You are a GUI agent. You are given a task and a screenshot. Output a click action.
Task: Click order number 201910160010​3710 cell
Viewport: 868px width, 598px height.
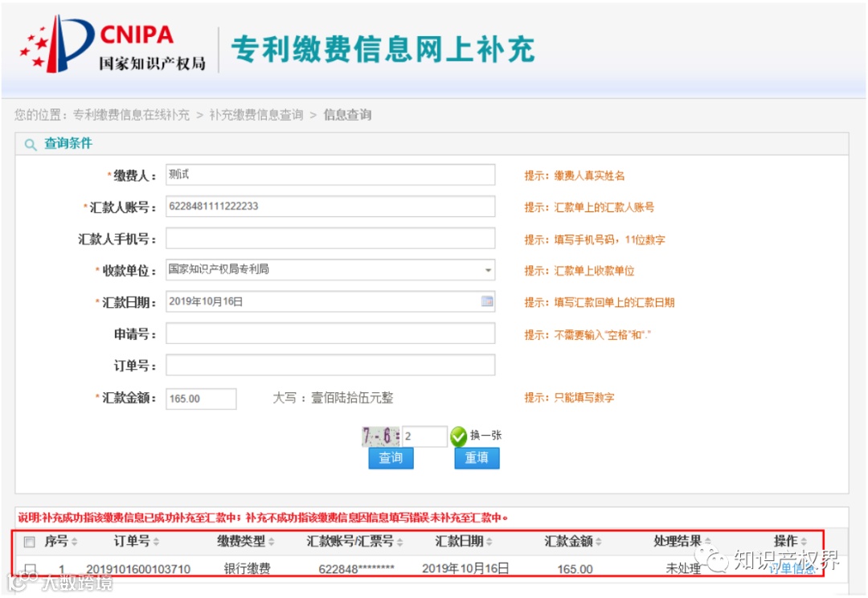pos(138,569)
